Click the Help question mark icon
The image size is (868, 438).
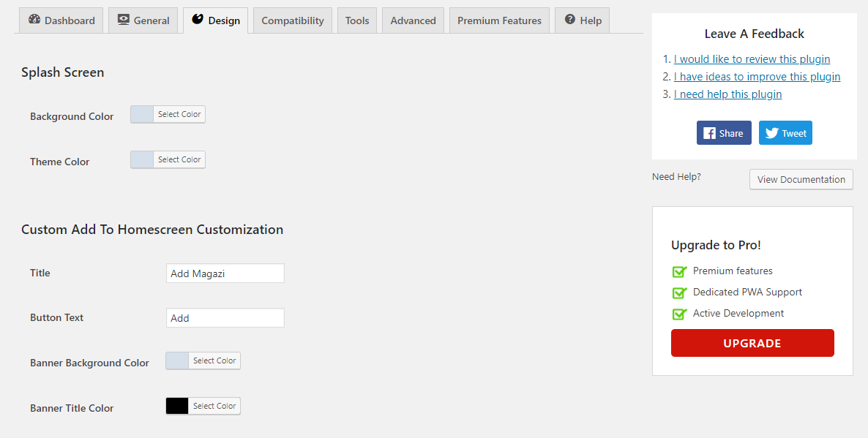[570, 20]
